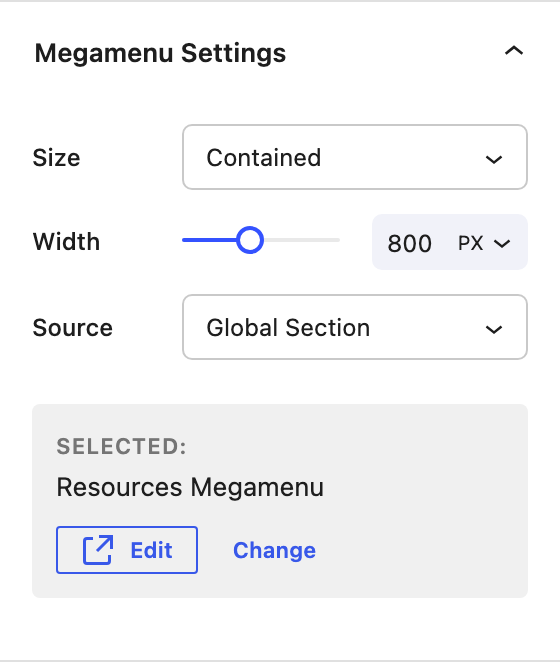This screenshot has height=662, width=560.
Task: Click the Width label
Action: tap(66, 241)
